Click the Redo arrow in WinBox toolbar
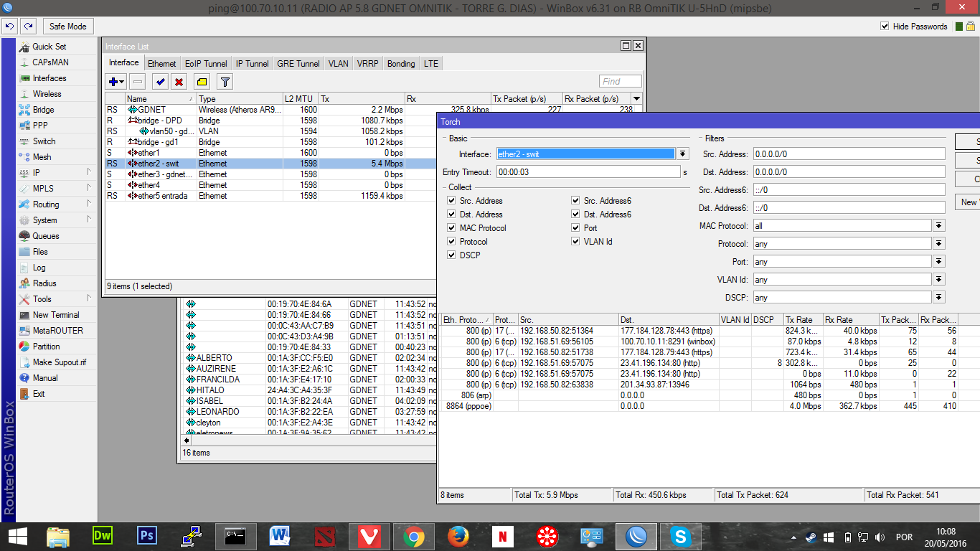980x551 pixels. [x=28, y=27]
